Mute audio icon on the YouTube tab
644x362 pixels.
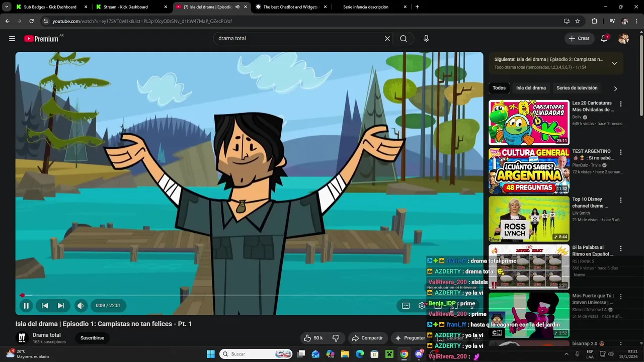point(237,7)
